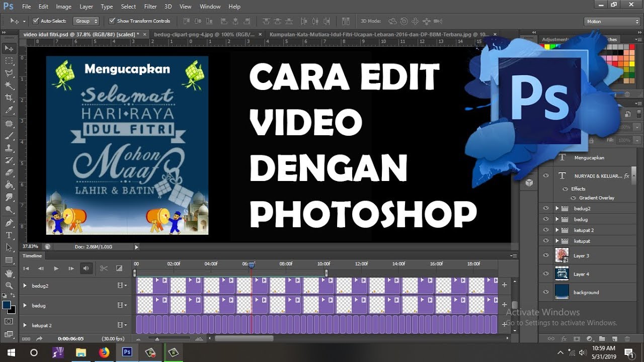
Task: Open the Filter menu
Action: click(x=150, y=7)
